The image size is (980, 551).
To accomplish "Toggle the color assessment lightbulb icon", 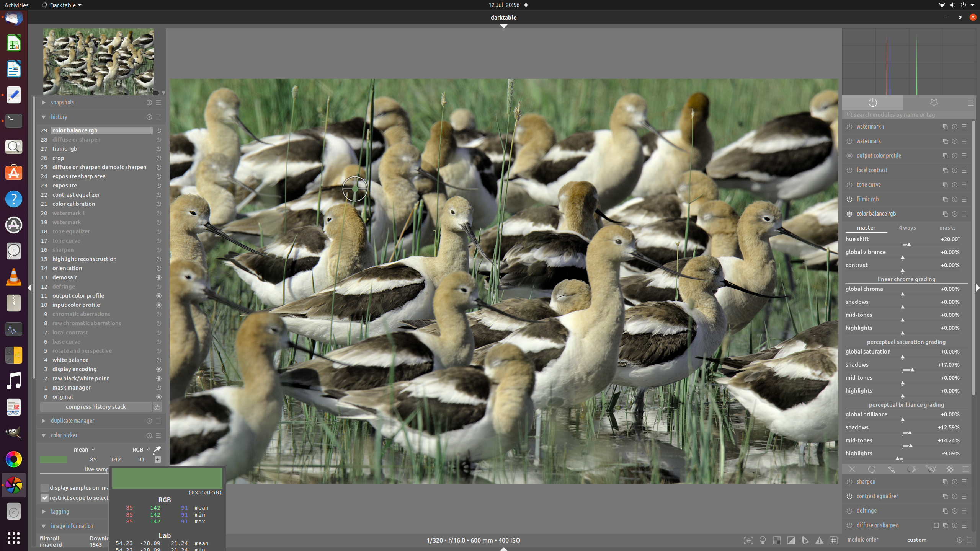I will pos(763,540).
